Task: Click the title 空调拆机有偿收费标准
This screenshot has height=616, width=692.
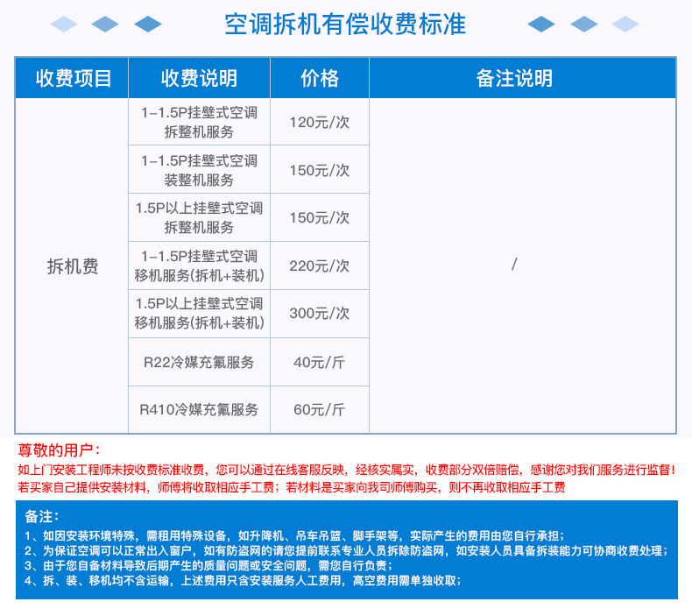Action: [345, 25]
